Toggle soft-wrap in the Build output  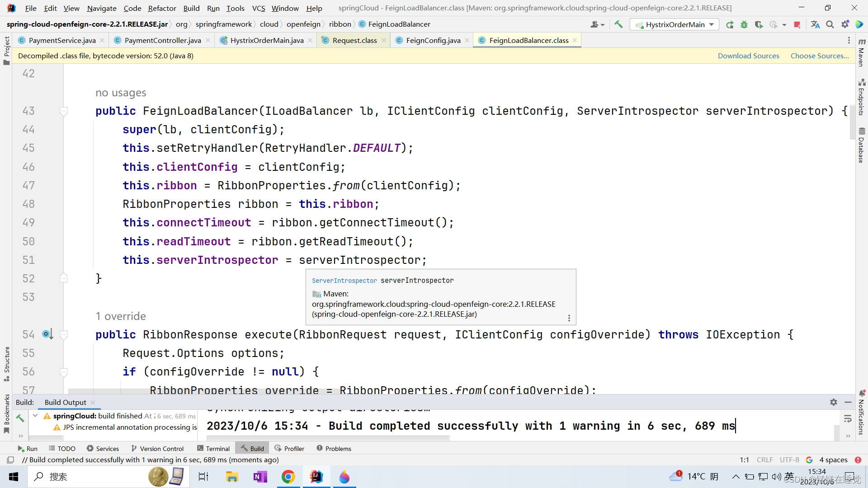coord(848,418)
